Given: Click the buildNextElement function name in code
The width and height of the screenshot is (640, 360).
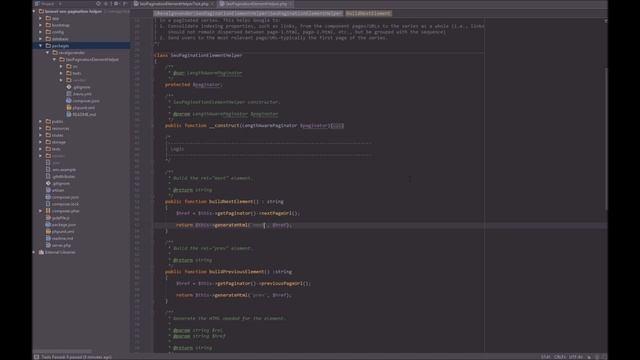Looking at the screenshot, I should point(231,202).
